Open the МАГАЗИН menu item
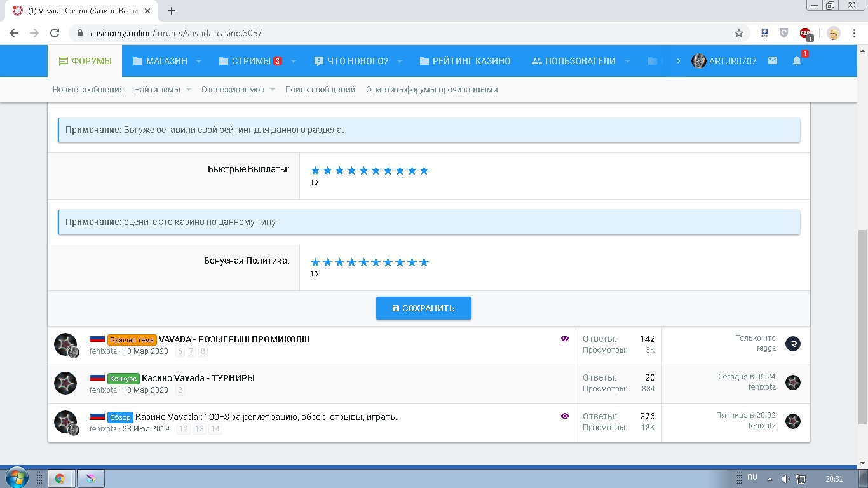868x488 pixels. 160,61
